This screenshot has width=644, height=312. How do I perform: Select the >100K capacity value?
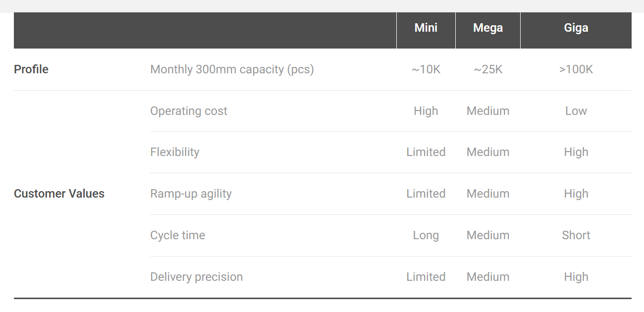coord(576,69)
